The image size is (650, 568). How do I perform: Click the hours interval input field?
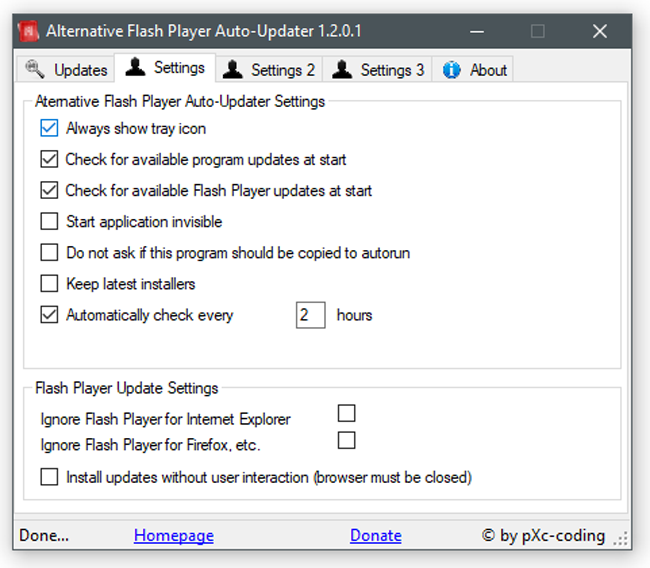[x=310, y=315]
